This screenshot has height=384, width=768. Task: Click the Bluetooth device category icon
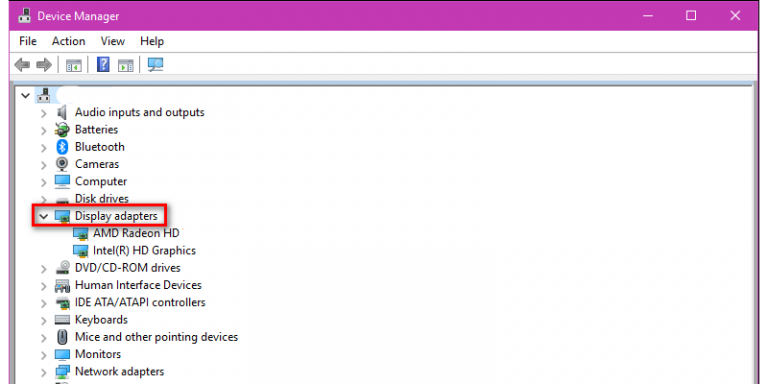(62, 147)
